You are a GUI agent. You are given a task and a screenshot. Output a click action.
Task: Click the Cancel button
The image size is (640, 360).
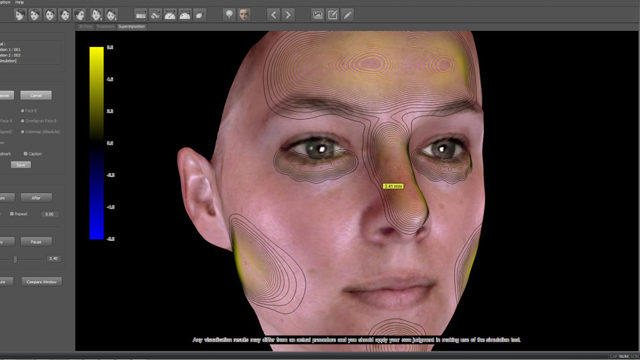tap(36, 95)
